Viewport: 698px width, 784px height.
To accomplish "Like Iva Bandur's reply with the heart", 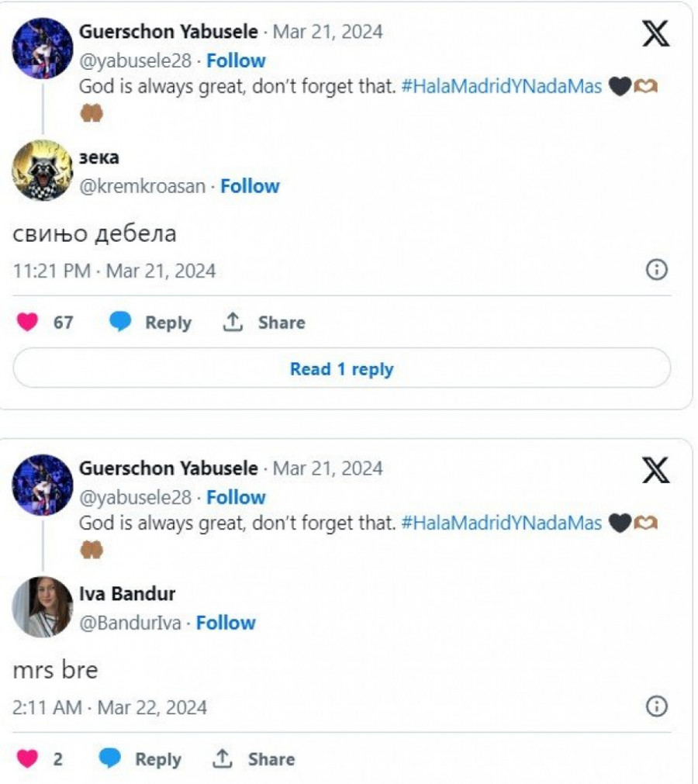I will click(28, 759).
